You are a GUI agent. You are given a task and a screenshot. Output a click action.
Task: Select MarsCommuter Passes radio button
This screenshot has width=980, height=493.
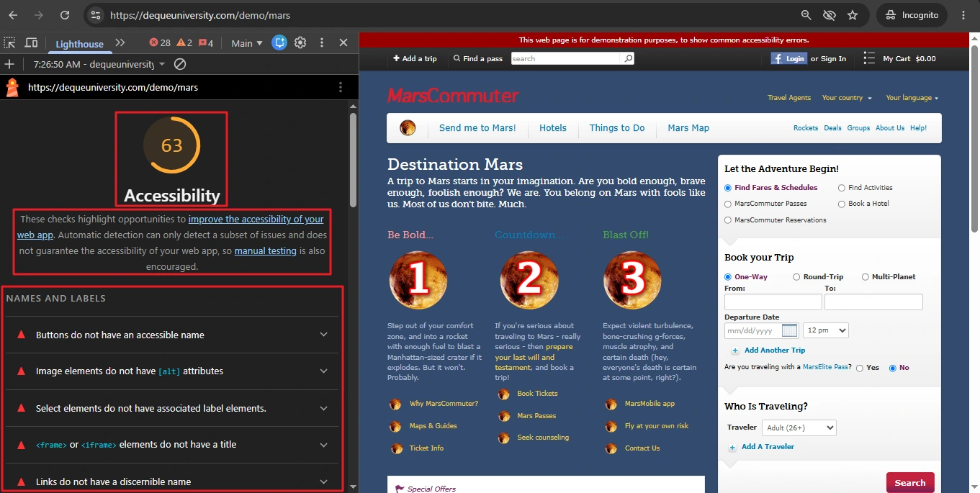click(x=728, y=204)
